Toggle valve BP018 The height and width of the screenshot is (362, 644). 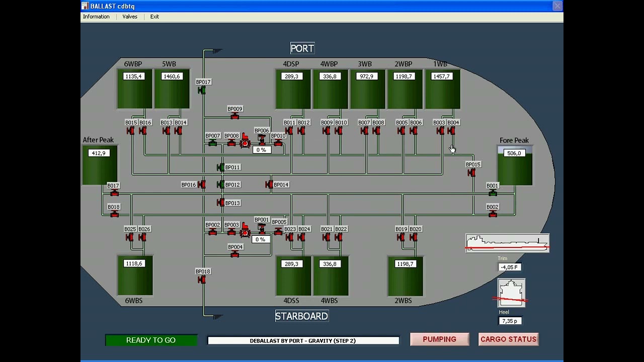(202, 280)
